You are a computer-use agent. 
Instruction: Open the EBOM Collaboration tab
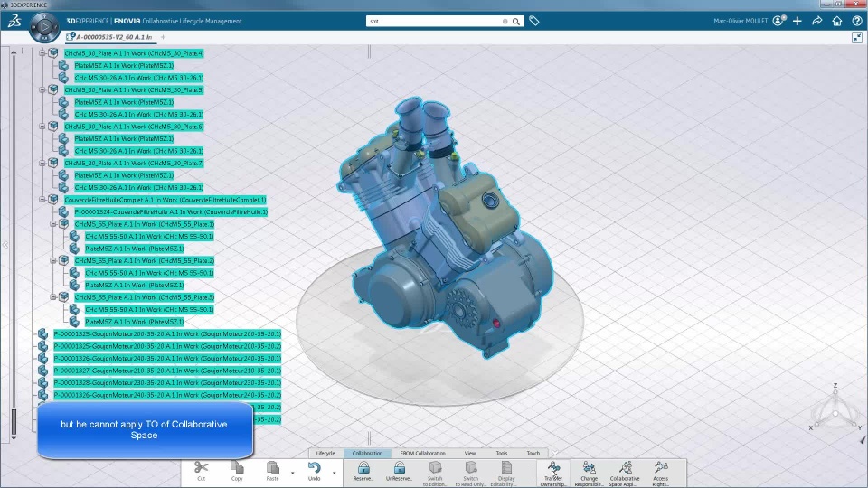[423, 453]
